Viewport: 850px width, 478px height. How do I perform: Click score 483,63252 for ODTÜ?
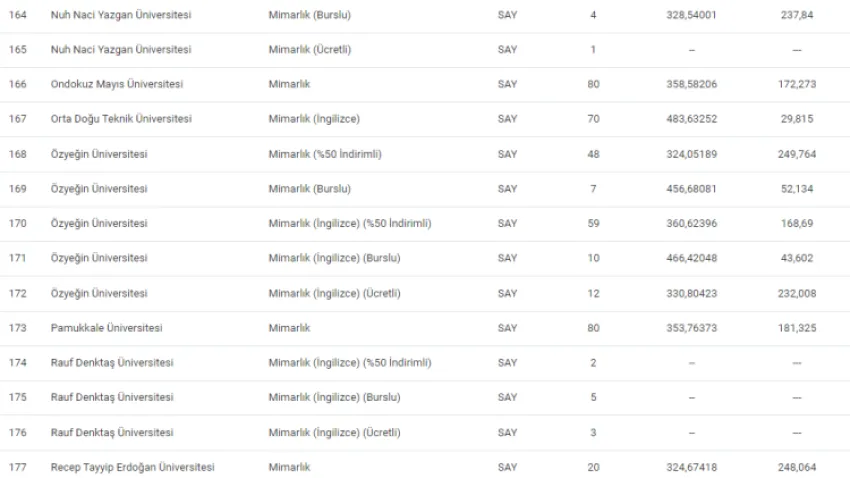click(691, 119)
